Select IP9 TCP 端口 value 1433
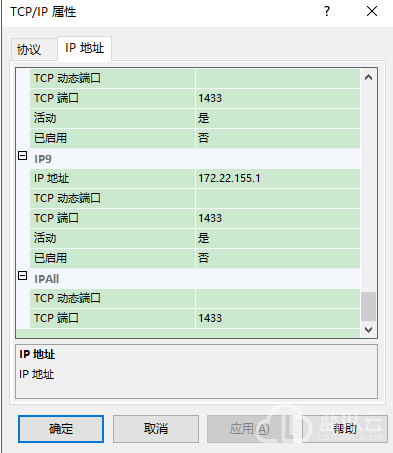Image resolution: width=393 pixels, height=453 pixels. coord(278,218)
